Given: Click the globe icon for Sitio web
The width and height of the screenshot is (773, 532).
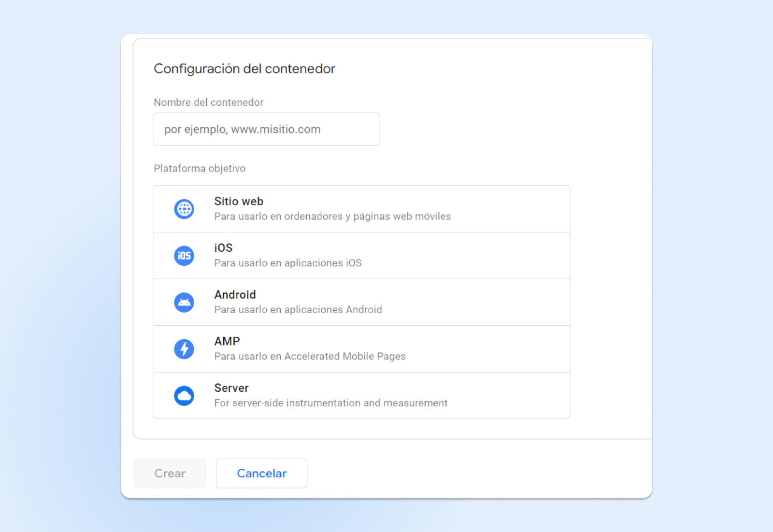Looking at the screenshot, I should 184,209.
